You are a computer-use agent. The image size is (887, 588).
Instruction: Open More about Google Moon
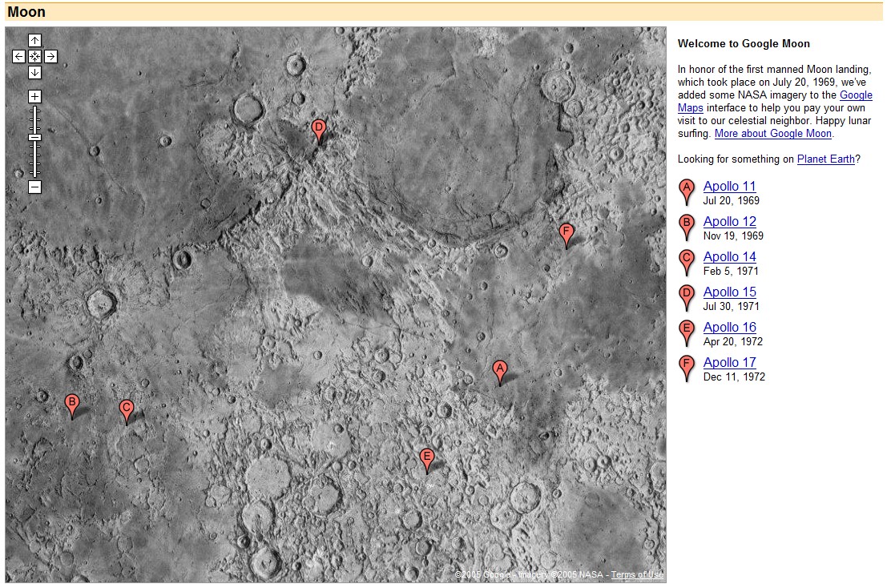tap(772, 134)
